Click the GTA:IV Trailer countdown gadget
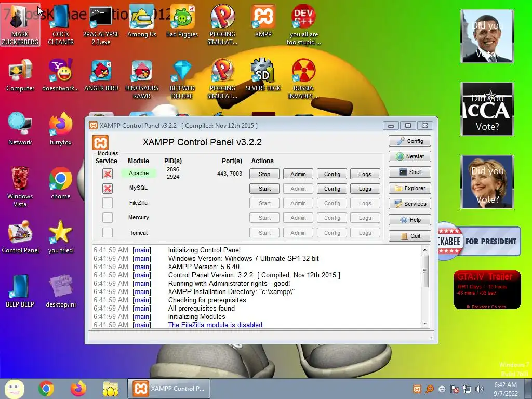 pos(487,289)
